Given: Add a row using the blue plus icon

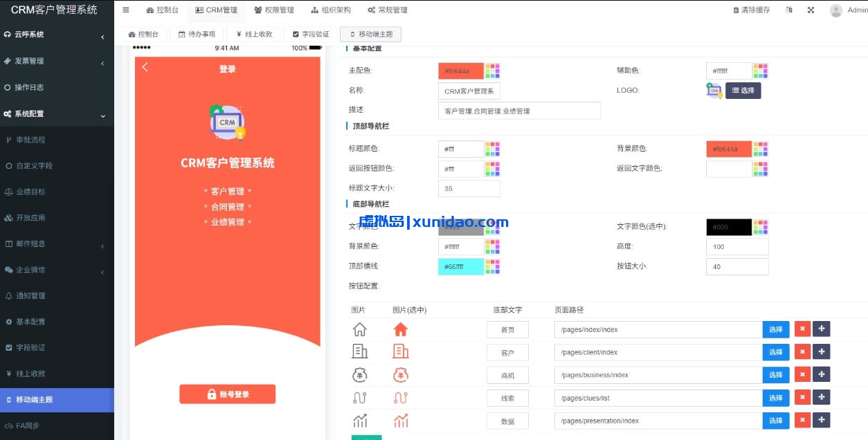Looking at the screenshot, I should (x=822, y=329).
